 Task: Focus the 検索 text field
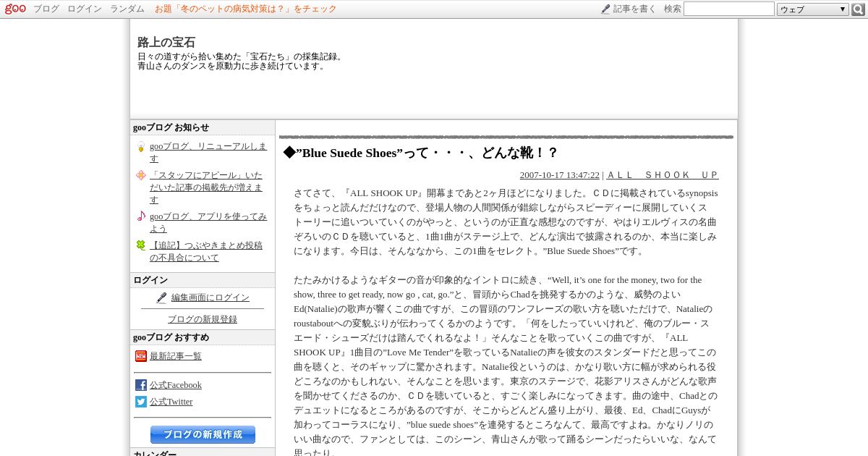(x=729, y=9)
